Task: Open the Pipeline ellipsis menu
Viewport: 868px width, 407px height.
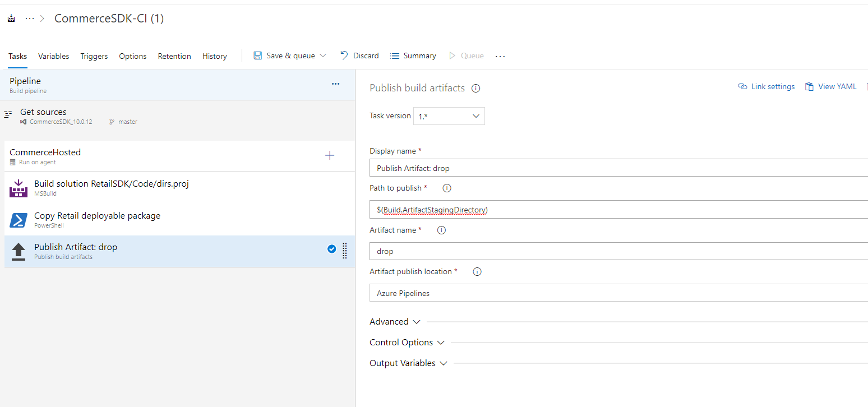Action: pos(335,84)
